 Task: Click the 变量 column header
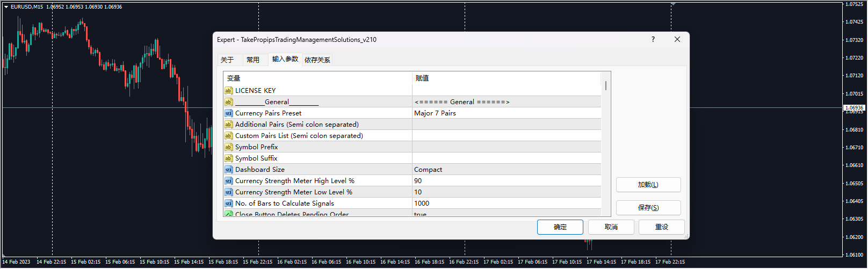(x=318, y=78)
